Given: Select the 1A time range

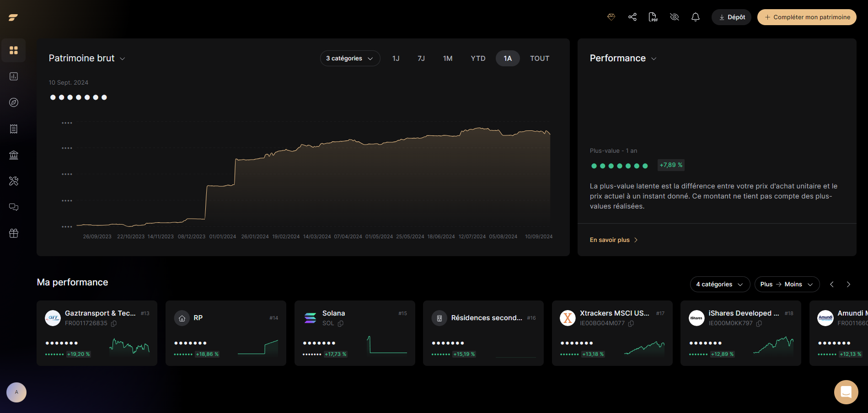Looking at the screenshot, I should [x=508, y=59].
